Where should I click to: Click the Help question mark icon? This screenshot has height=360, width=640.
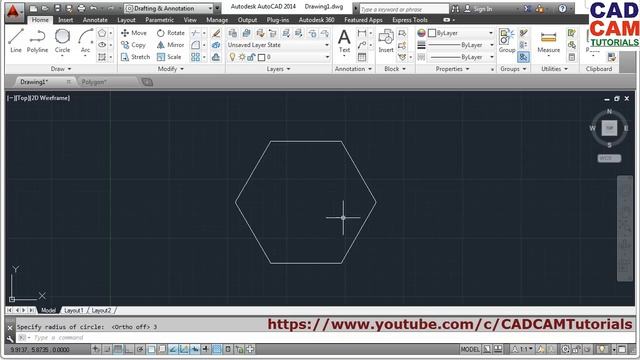(562, 8)
